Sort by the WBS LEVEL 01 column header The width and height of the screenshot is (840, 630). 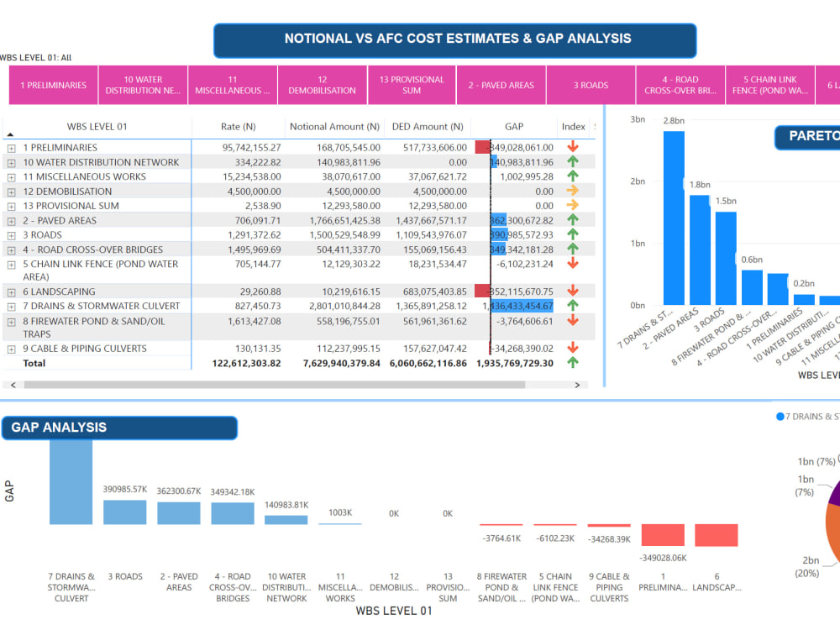(x=97, y=127)
